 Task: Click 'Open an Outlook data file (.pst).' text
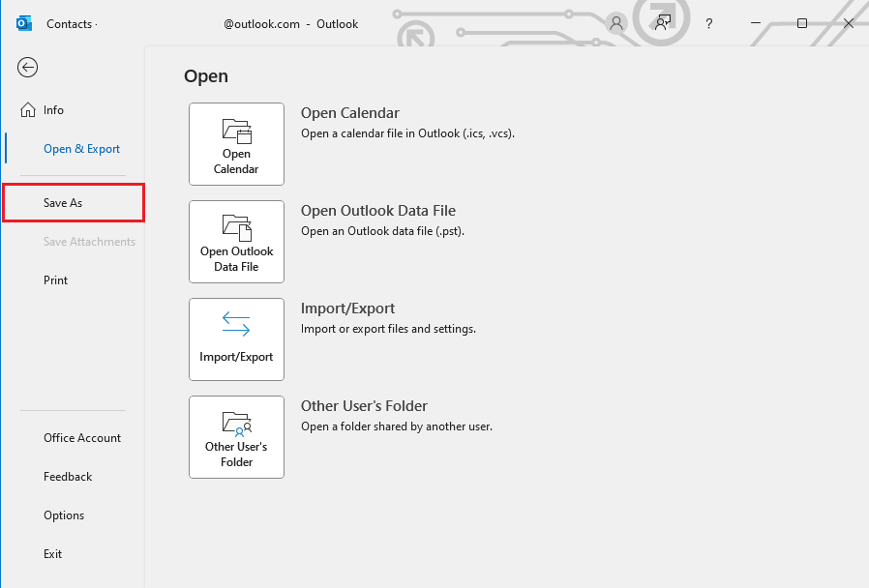(x=382, y=231)
